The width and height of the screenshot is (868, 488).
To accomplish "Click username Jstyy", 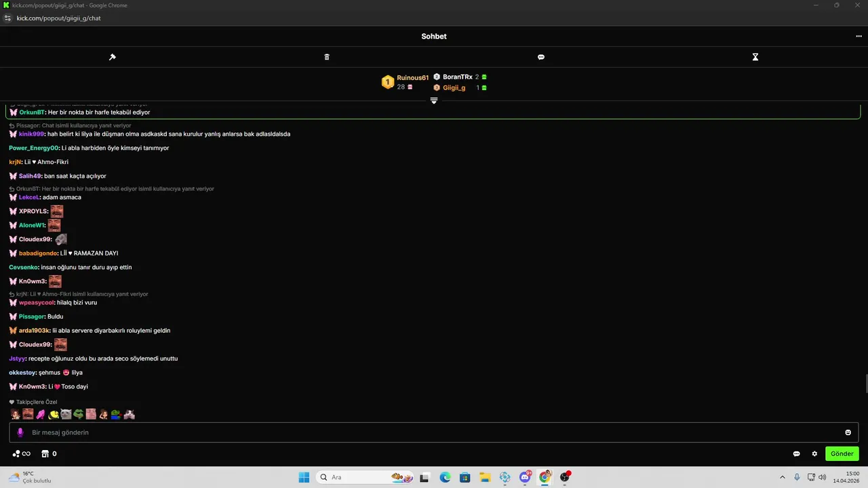I will tap(17, 359).
